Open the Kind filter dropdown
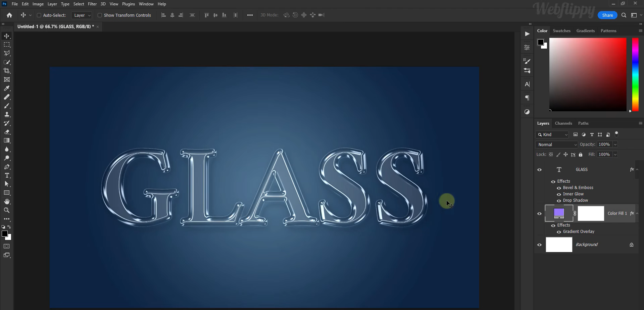The height and width of the screenshot is (310, 644). pos(552,135)
